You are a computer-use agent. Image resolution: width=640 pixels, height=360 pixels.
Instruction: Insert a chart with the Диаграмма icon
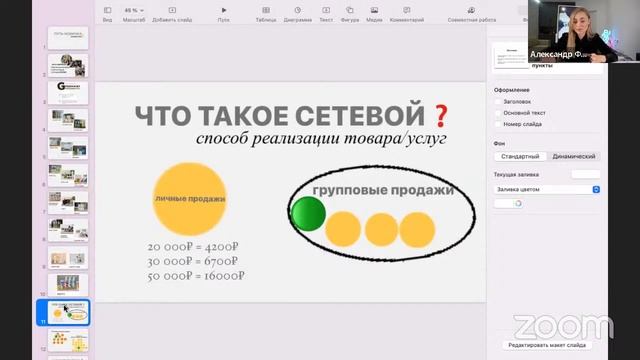point(298,10)
